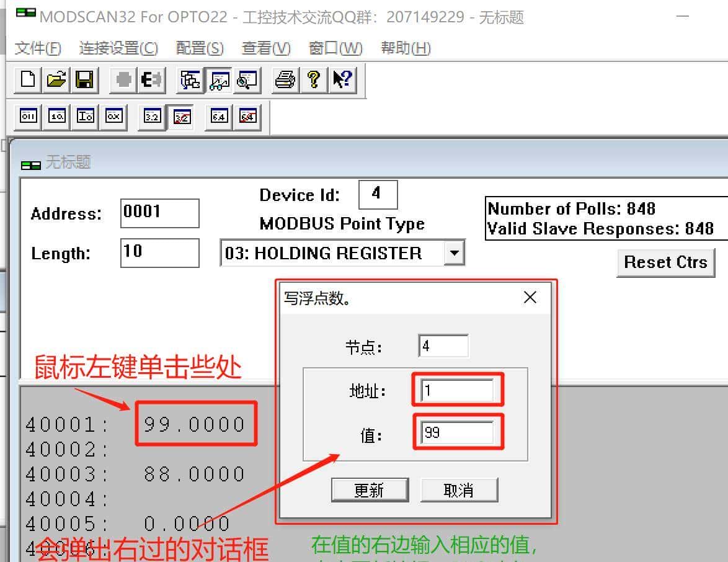This screenshot has height=562, width=728.
Task: Open an existing ModScan file
Action: tap(56, 80)
